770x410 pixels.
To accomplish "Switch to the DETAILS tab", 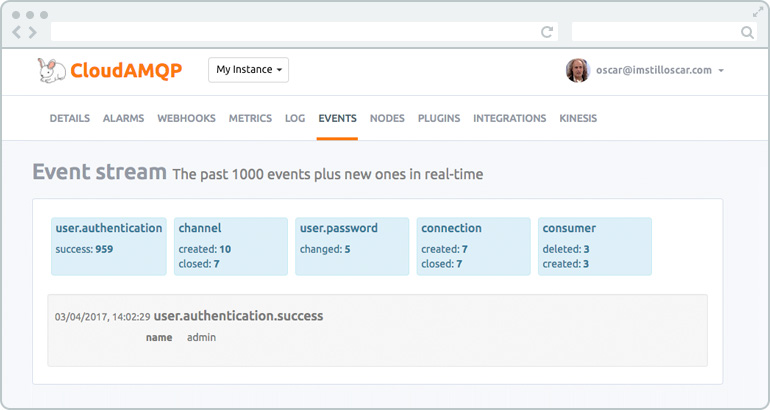I will [x=70, y=118].
